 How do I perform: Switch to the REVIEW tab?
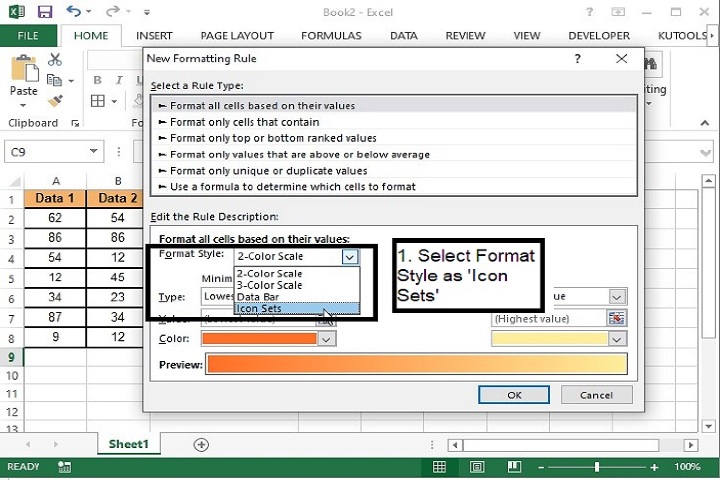tap(465, 35)
